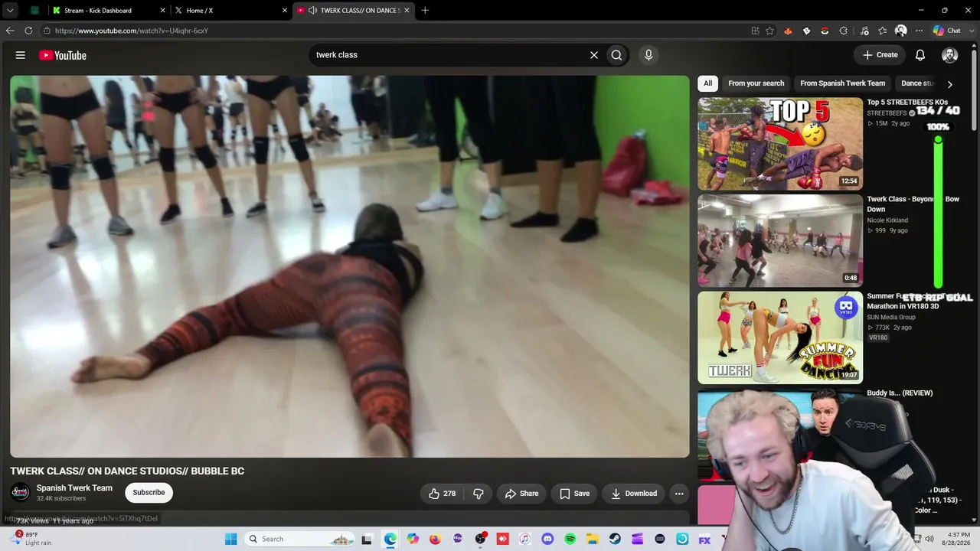Click the taskbar Search box

pyautogui.click(x=300, y=539)
